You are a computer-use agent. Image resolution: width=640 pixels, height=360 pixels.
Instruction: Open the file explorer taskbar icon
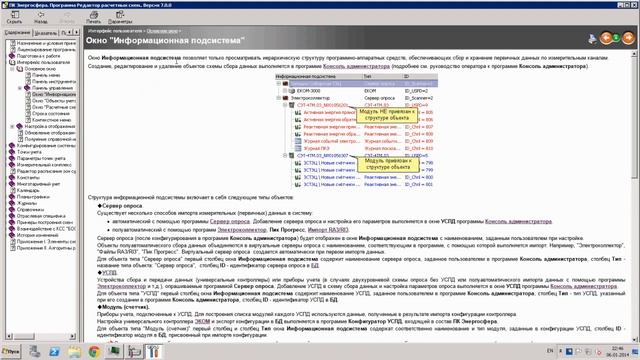[74, 351]
